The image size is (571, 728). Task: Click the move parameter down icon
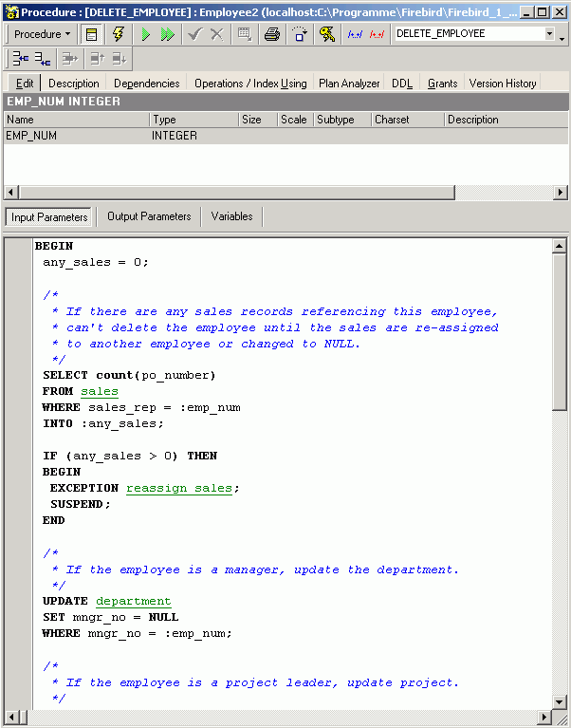pyautogui.click(x=120, y=59)
